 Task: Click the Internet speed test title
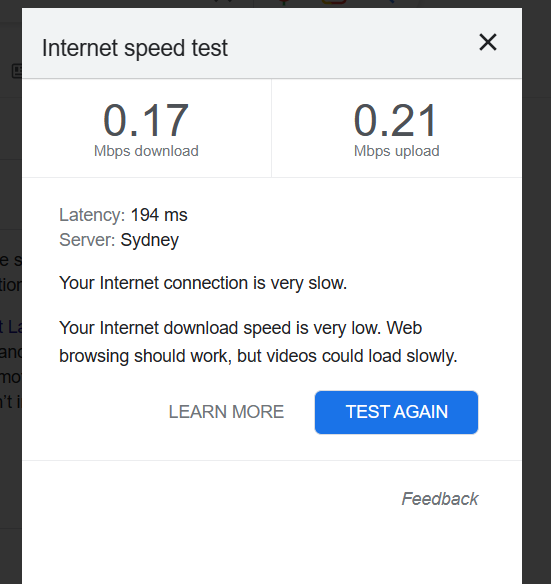(x=134, y=48)
